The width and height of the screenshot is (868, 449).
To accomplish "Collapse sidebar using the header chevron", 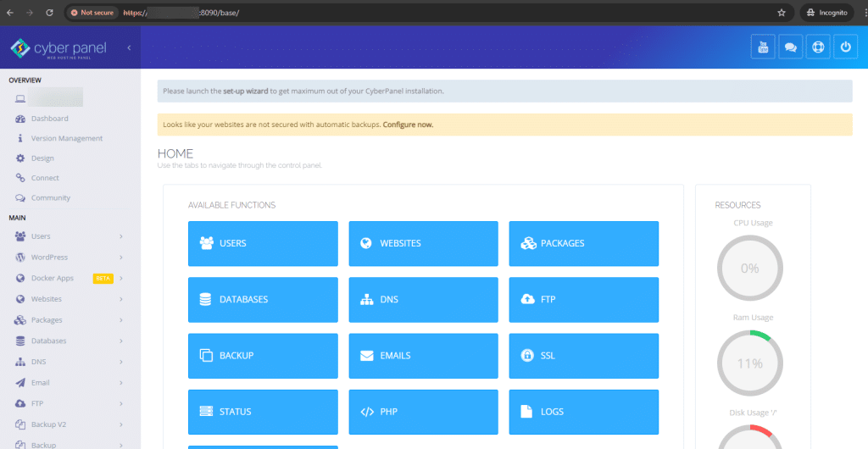I will point(129,48).
